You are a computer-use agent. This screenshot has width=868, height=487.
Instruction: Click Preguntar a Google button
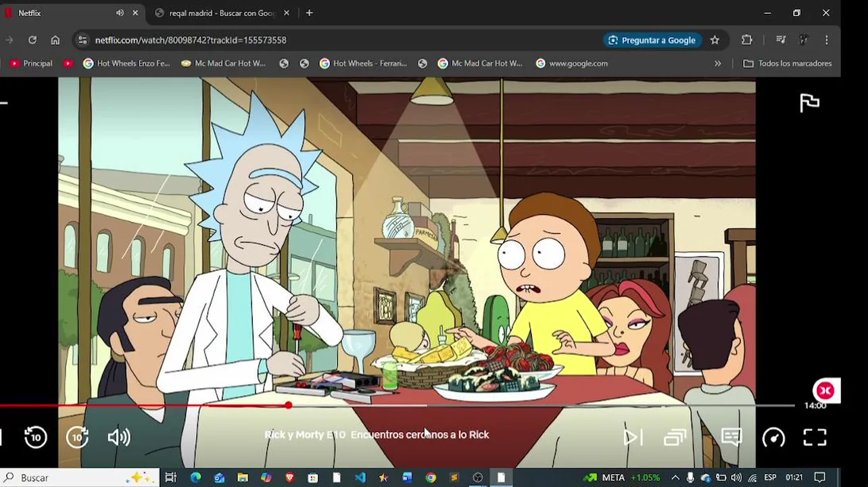tap(652, 40)
